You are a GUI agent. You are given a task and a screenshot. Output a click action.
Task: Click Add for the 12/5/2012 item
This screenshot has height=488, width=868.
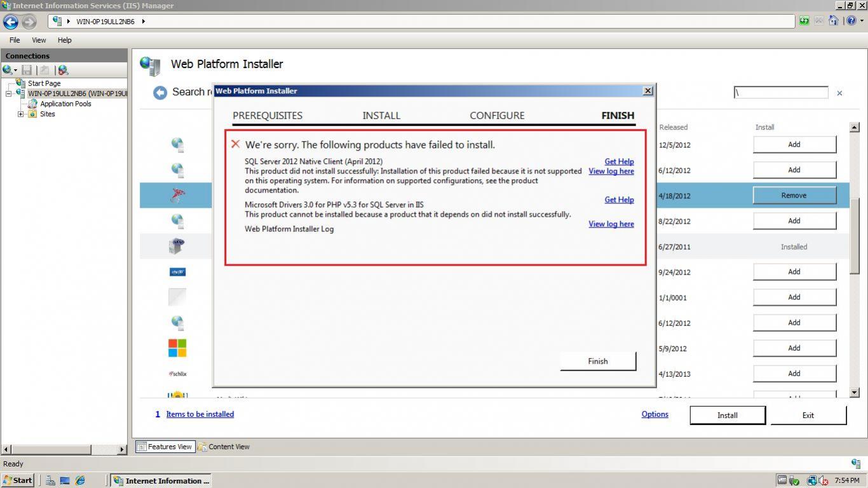pos(794,144)
